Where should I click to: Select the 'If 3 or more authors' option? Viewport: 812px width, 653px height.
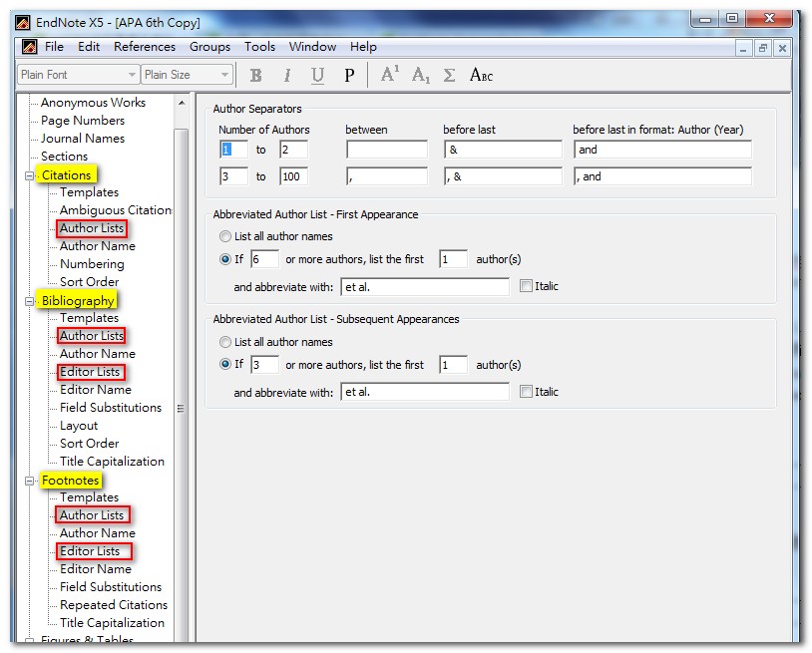[224, 364]
